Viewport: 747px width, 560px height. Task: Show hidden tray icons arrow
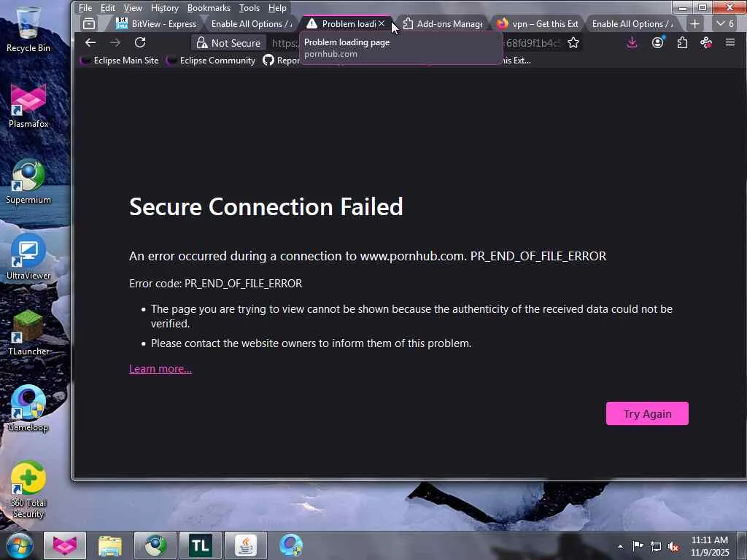coord(620,546)
